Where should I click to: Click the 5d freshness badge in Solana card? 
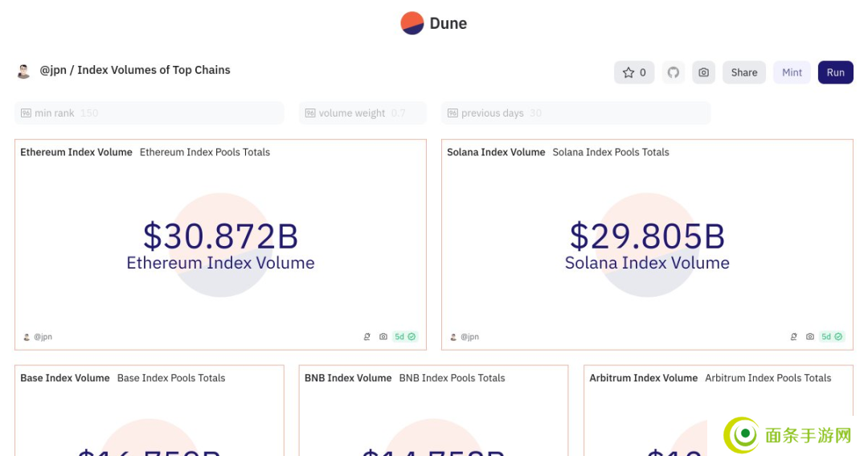(x=832, y=337)
